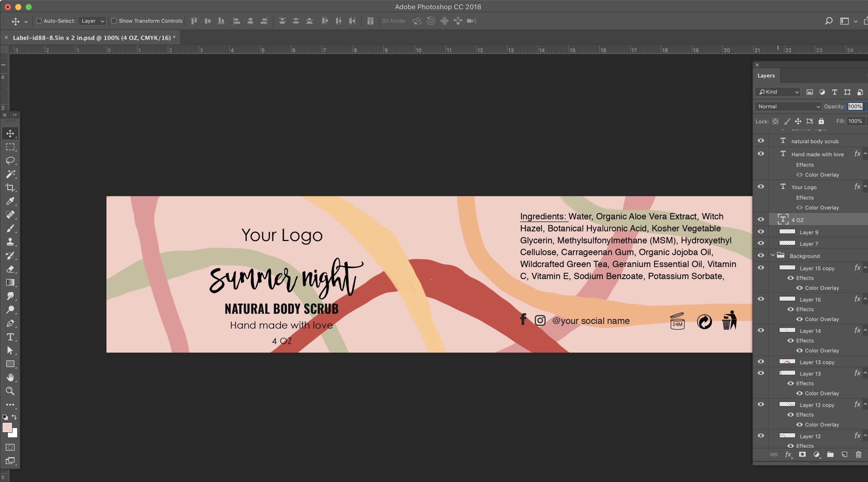Collapse effects of Layer 14

tap(865, 330)
